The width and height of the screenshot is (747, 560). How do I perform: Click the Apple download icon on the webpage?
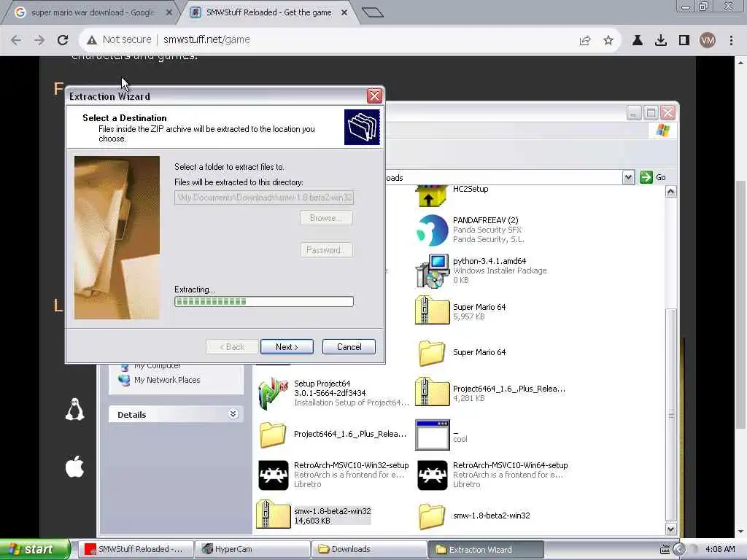point(75,467)
